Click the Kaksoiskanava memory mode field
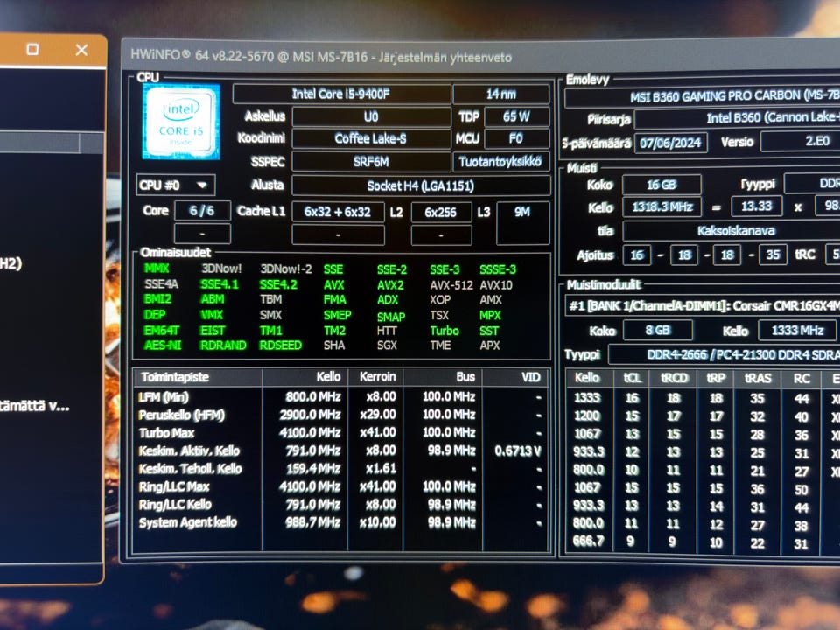The height and width of the screenshot is (630, 840). [731, 231]
